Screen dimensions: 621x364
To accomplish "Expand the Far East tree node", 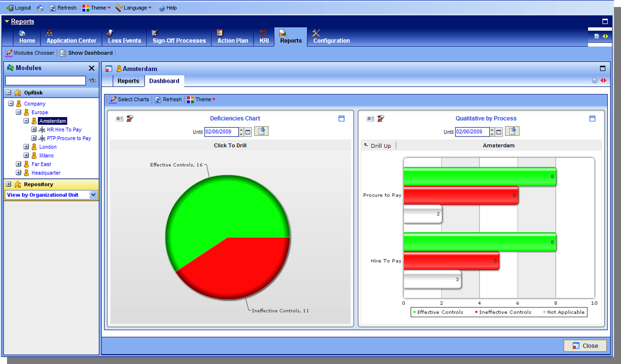I will click(18, 164).
